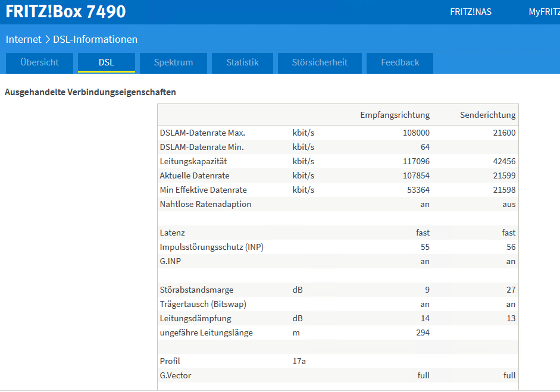Image resolution: width=560 pixels, height=392 pixels.
Task: Click value 42456 for Leitungskapazität
Action: coord(504,161)
